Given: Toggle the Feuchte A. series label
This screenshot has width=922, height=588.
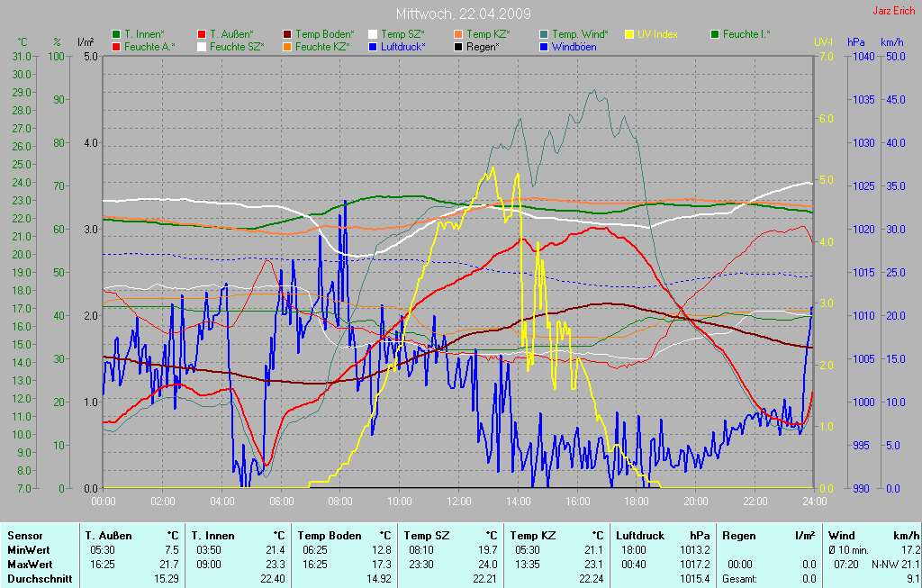Looking at the screenshot, I should [x=149, y=46].
